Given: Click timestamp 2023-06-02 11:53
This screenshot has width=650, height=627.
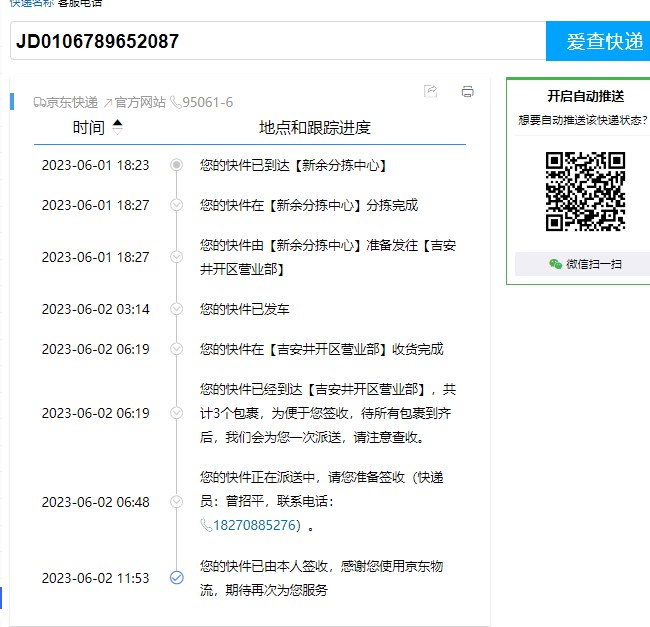Looking at the screenshot, I should point(95,578).
